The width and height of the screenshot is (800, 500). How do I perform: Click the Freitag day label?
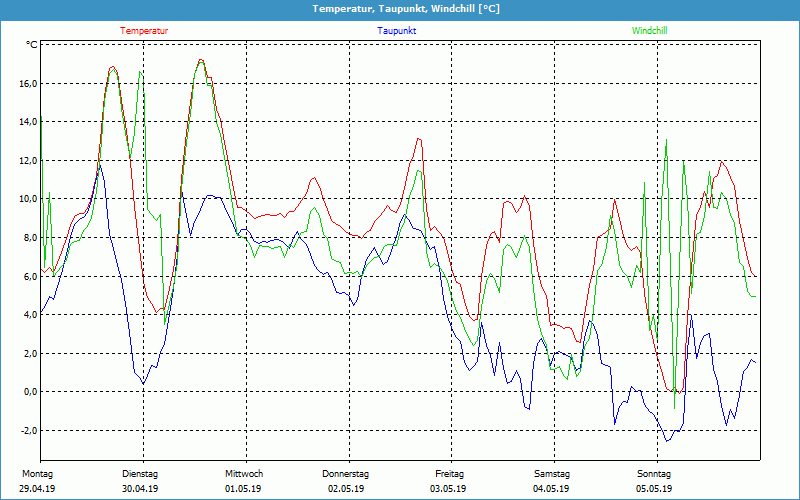coord(449,474)
